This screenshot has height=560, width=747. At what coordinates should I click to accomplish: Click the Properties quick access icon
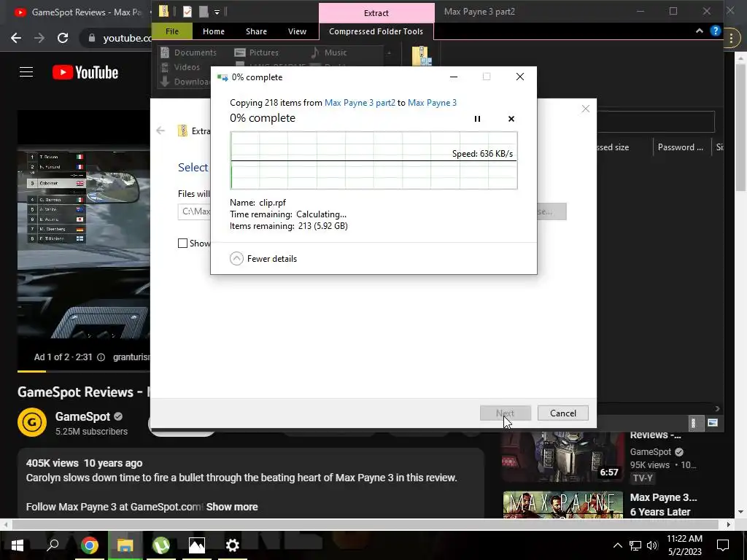click(x=187, y=12)
